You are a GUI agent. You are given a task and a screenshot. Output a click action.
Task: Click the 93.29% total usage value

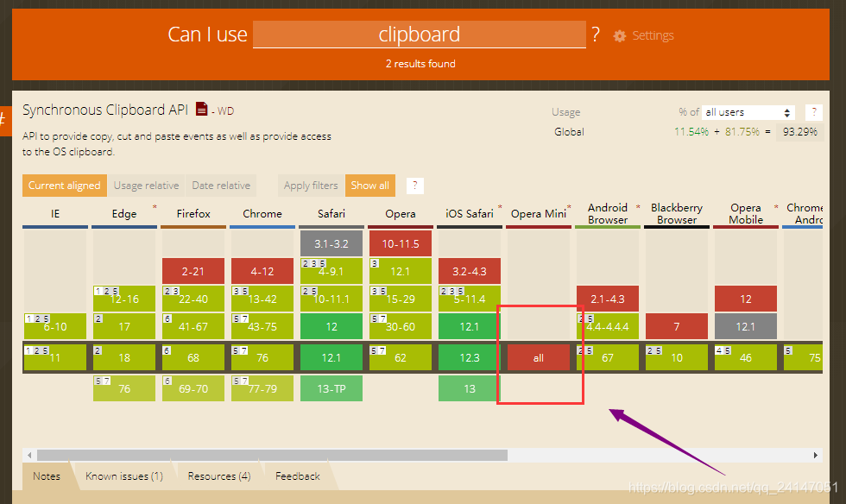(799, 132)
